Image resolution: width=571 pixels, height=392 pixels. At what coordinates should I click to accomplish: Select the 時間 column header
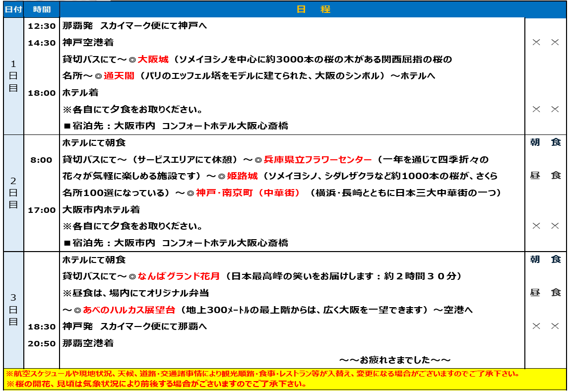tap(42, 9)
